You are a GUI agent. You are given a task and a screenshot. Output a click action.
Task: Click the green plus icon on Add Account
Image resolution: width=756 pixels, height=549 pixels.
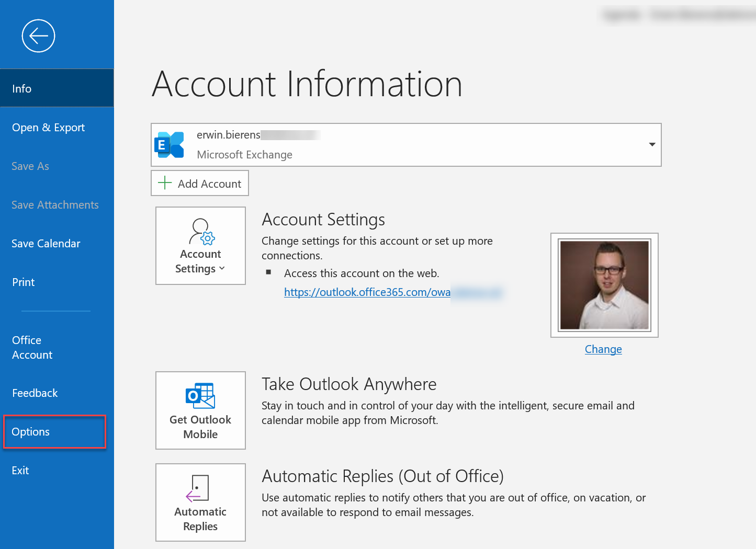click(x=165, y=183)
